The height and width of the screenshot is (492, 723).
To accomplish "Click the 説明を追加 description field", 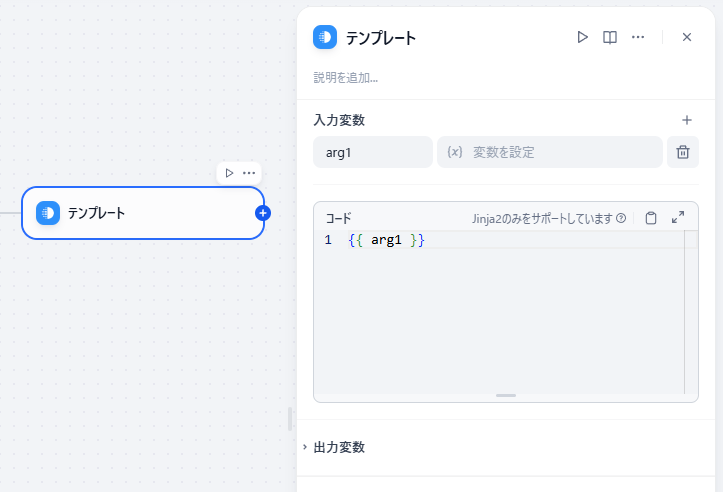I will tap(346, 77).
